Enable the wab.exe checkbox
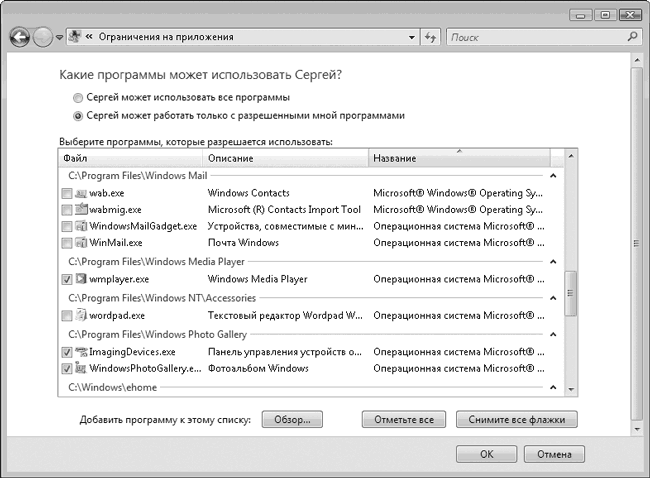This screenshot has height=478, width=650. [67, 193]
